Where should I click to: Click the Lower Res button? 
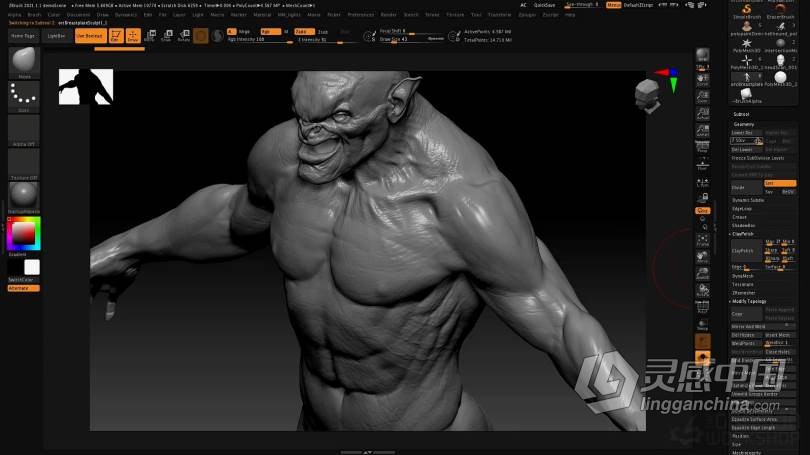tap(746, 133)
